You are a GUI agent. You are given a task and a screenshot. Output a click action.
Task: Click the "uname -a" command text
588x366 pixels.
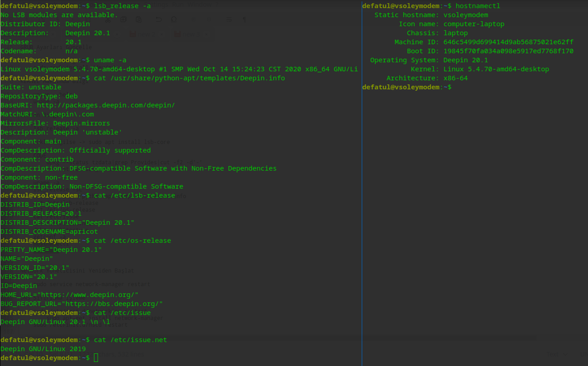110,60
